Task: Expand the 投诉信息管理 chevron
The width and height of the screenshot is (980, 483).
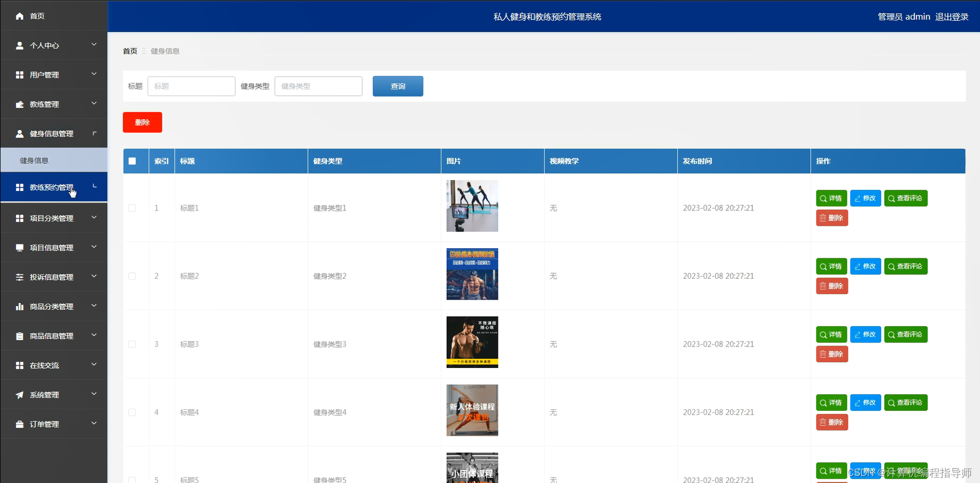Action: click(94, 276)
